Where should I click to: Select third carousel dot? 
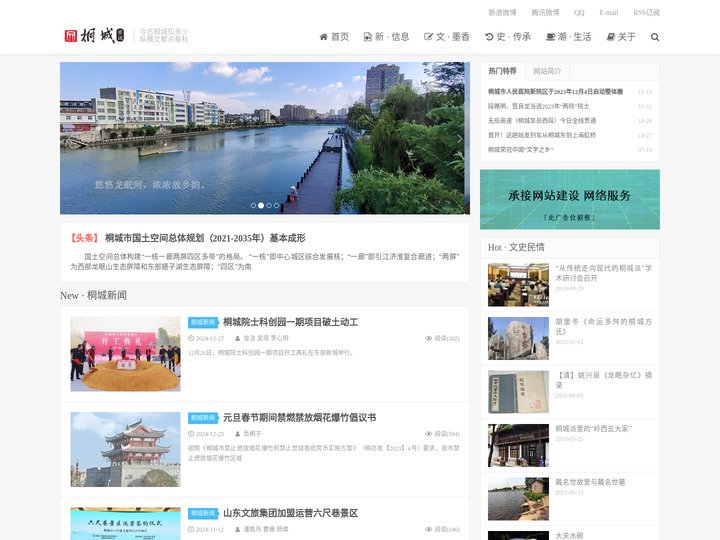click(x=269, y=205)
